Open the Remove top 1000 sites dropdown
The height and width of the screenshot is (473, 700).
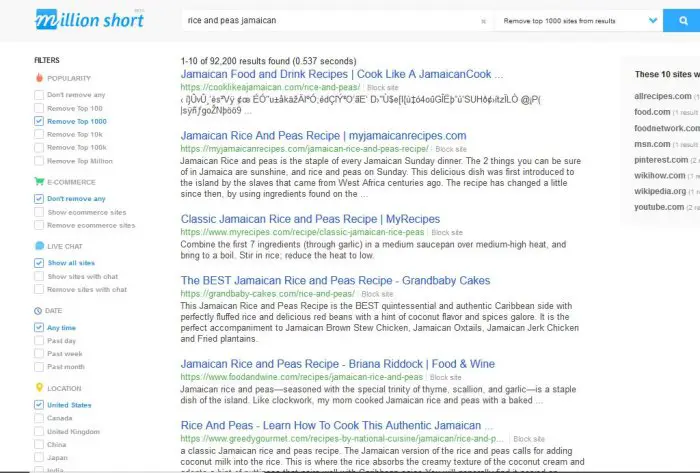pyautogui.click(x=579, y=21)
